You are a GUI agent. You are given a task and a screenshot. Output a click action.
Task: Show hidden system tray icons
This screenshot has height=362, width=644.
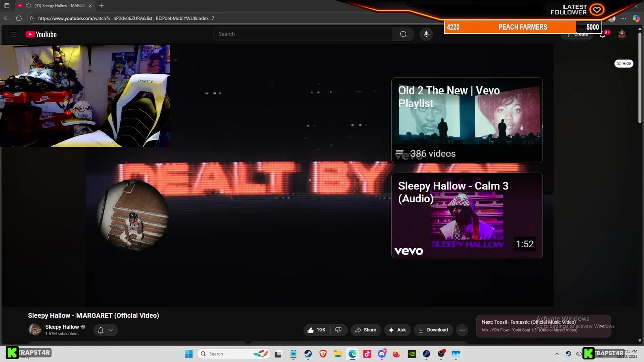tap(557, 354)
